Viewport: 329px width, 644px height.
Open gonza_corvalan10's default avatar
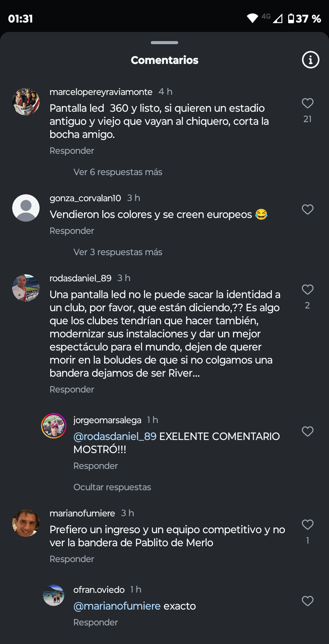click(26, 208)
